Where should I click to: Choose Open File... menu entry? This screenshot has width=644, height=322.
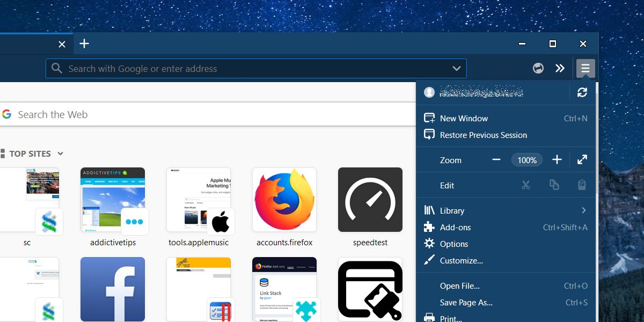tap(506, 286)
